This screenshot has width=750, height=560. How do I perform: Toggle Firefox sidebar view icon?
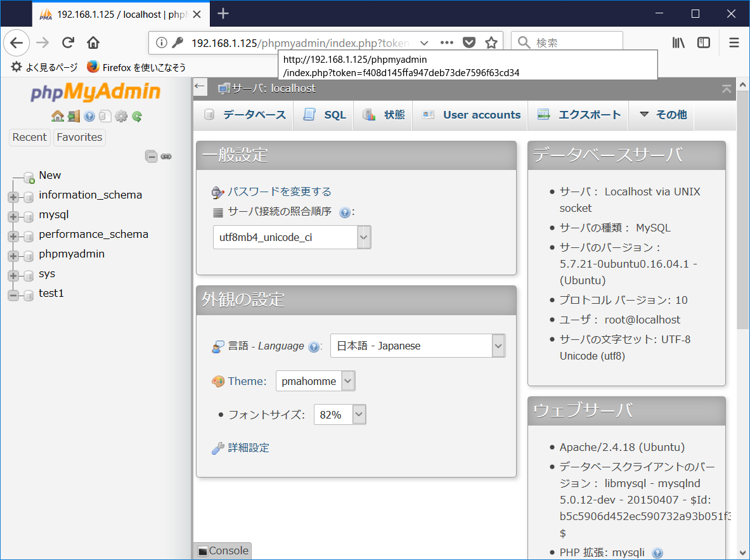(x=704, y=42)
